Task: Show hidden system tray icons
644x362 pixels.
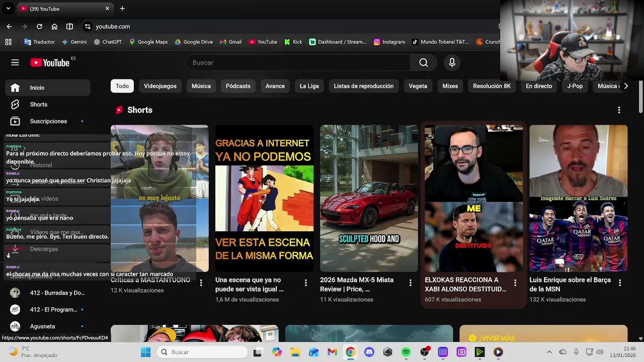Action: (x=549, y=352)
